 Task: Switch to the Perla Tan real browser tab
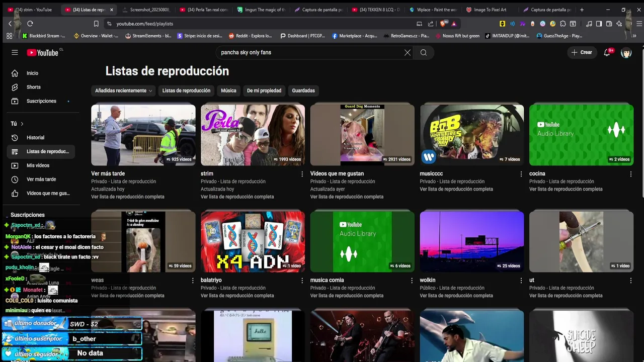click(x=204, y=10)
